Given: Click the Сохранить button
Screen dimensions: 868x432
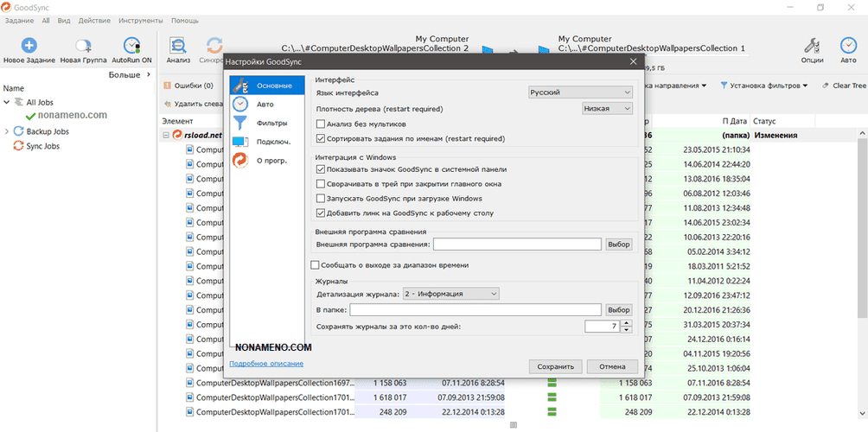Looking at the screenshot, I should coord(555,366).
